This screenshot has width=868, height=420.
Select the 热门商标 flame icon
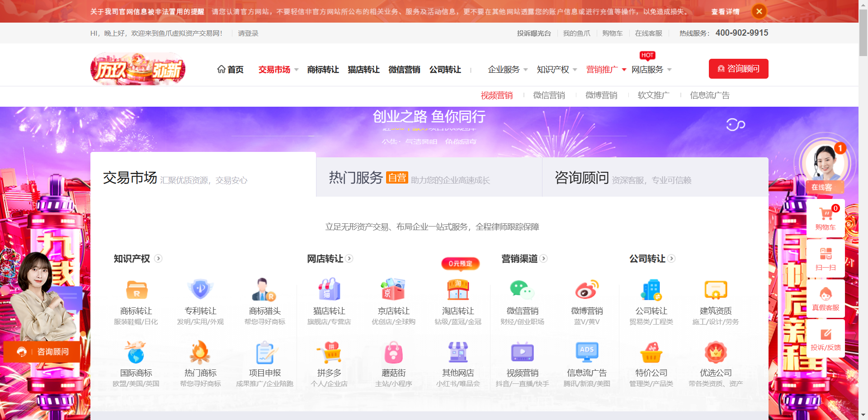200,352
